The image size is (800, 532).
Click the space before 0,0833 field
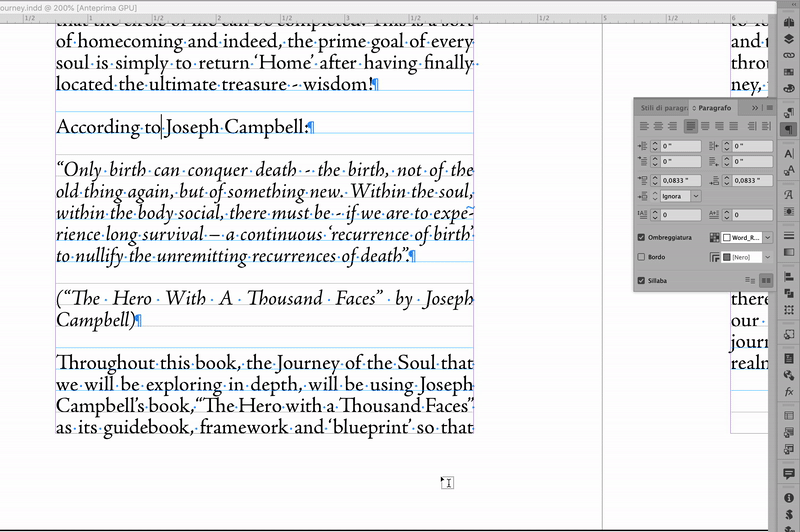681,181
